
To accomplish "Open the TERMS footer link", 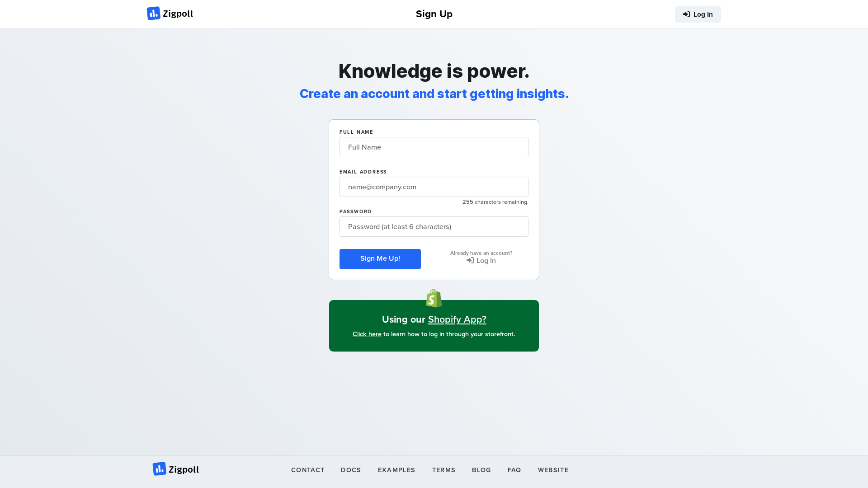I will coord(444,470).
